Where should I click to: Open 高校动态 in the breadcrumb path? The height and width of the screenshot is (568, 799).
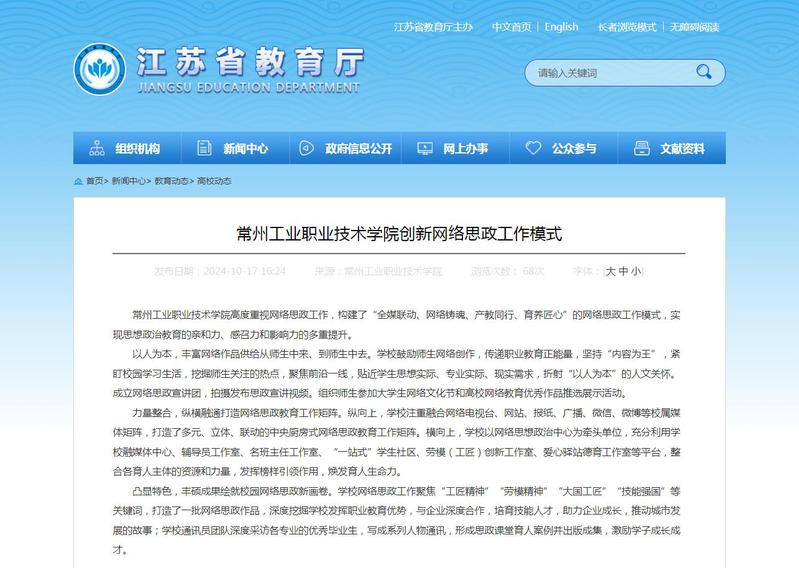point(214,181)
